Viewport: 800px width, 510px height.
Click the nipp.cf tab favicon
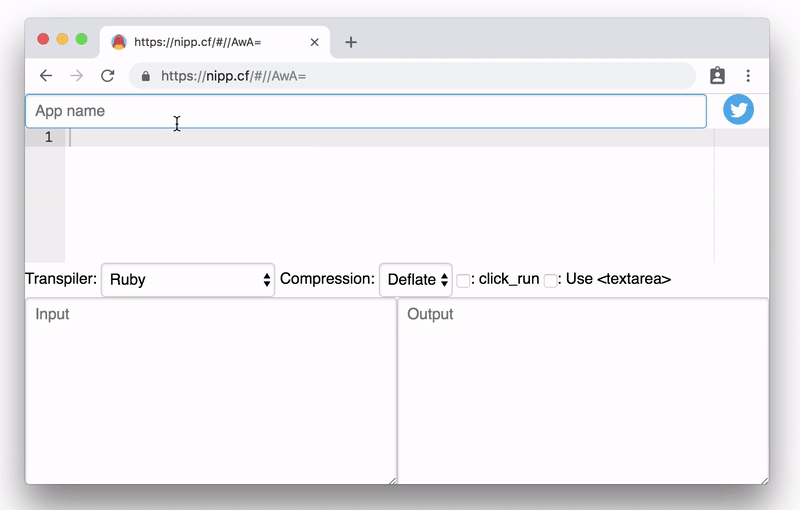tap(119, 43)
